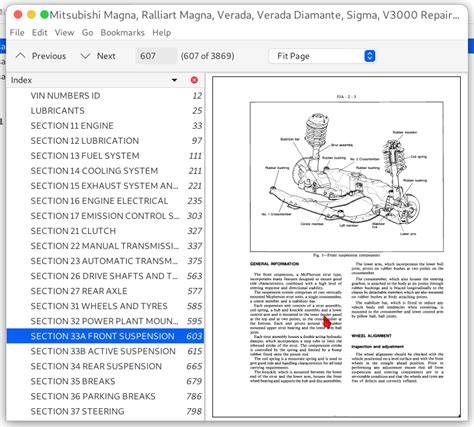Close the Index sidebar with red X
474x427 pixels.
tap(194, 80)
